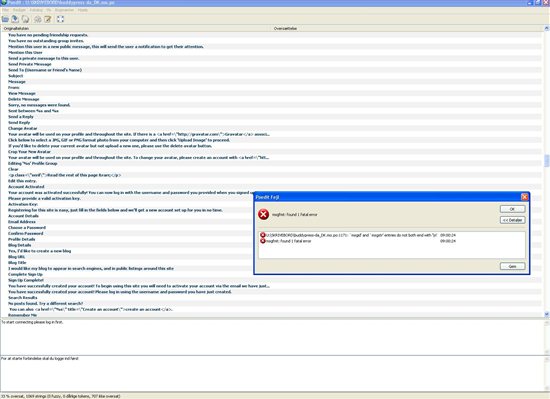Update the catalog using the refresh icon
550x399 pixels.
coord(25,19)
